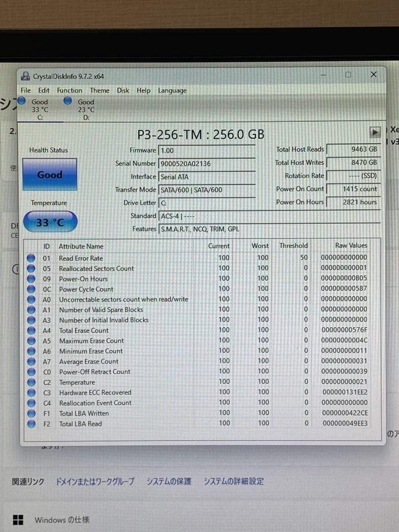Click the status LED next to Temperature attribute
This screenshot has height=532, width=399.
point(31,382)
